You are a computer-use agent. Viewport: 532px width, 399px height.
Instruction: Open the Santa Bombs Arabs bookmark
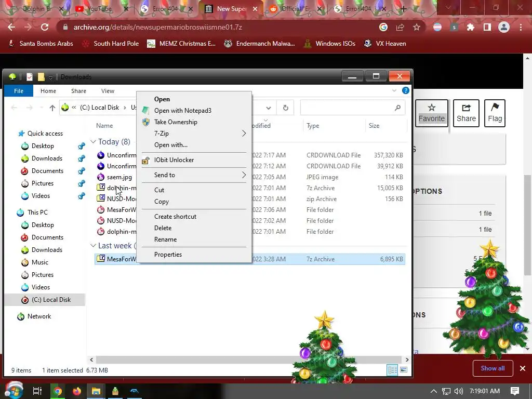tap(41, 44)
